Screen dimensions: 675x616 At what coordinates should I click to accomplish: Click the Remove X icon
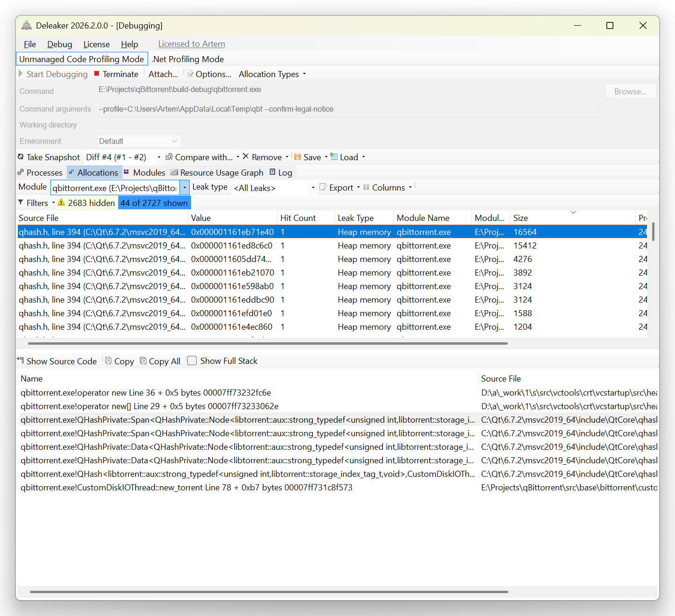(x=246, y=156)
